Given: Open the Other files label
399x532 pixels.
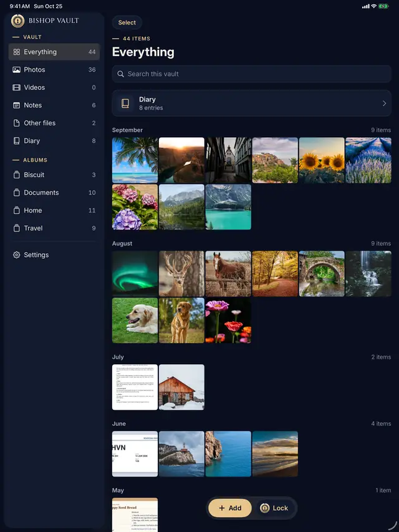Looking at the screenshot, I should [x=39, y=123].
